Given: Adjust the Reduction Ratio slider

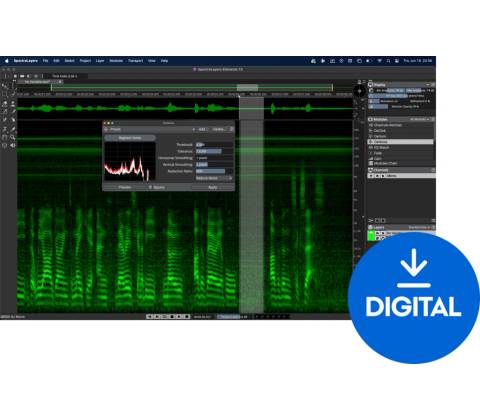Looking at the screenshot, I should click(x=214, y=171).
